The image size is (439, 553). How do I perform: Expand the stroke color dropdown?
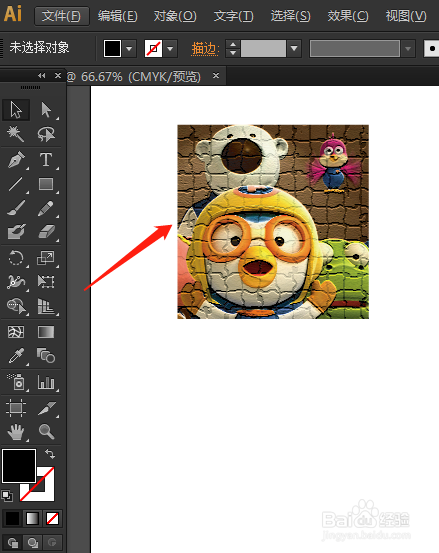click(171, 49)
